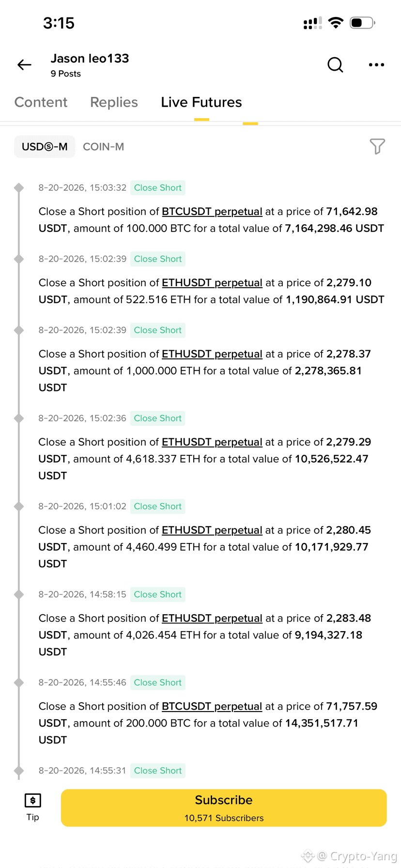Open the three-dot more options menu
Screen dimensions: 401x868
pos(376,64)
